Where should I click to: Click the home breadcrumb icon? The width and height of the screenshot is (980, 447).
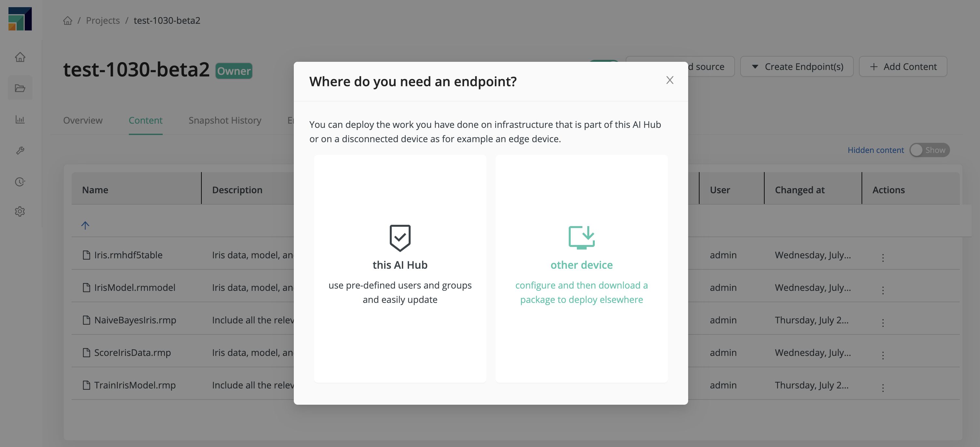(x=67, y=20)
